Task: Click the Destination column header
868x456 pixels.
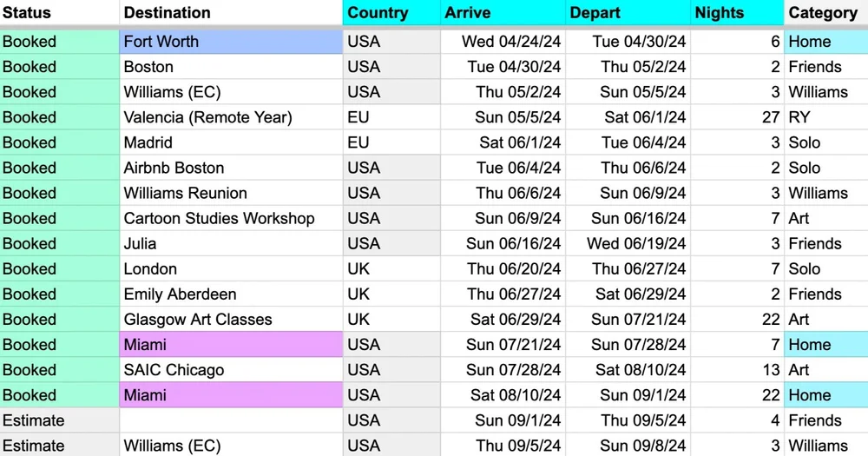Action: tap(231, 13)
